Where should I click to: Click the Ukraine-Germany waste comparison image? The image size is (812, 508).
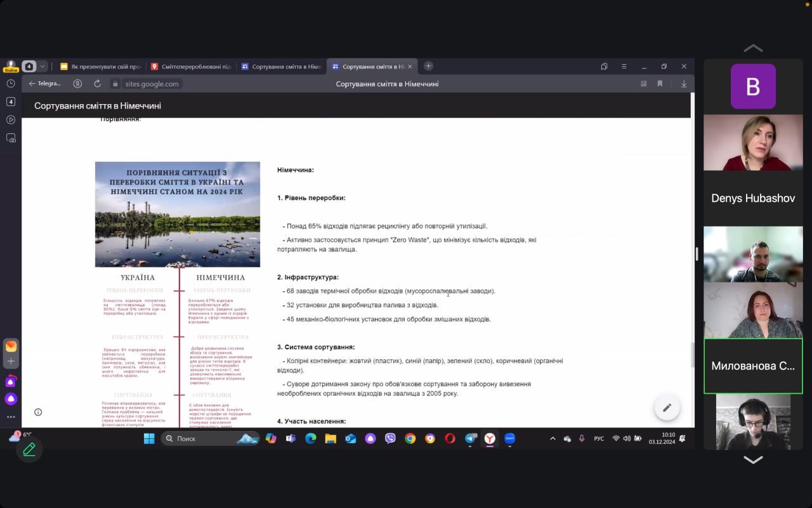tap(178, 214)
